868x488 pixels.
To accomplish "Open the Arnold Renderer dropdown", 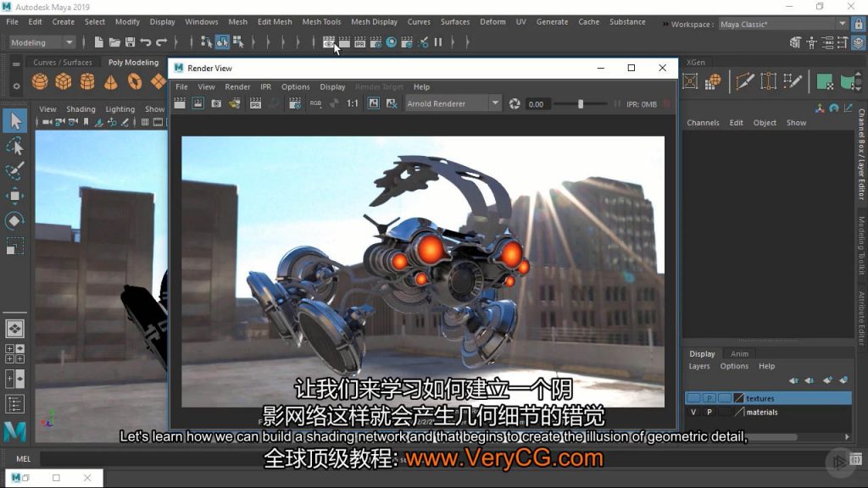I will (495, 103).
